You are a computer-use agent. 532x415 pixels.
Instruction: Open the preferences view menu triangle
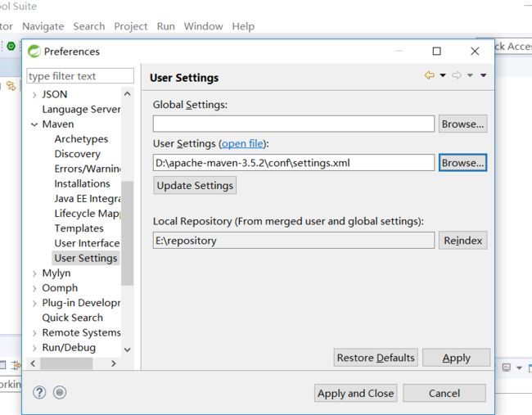[x=484, y=75]
